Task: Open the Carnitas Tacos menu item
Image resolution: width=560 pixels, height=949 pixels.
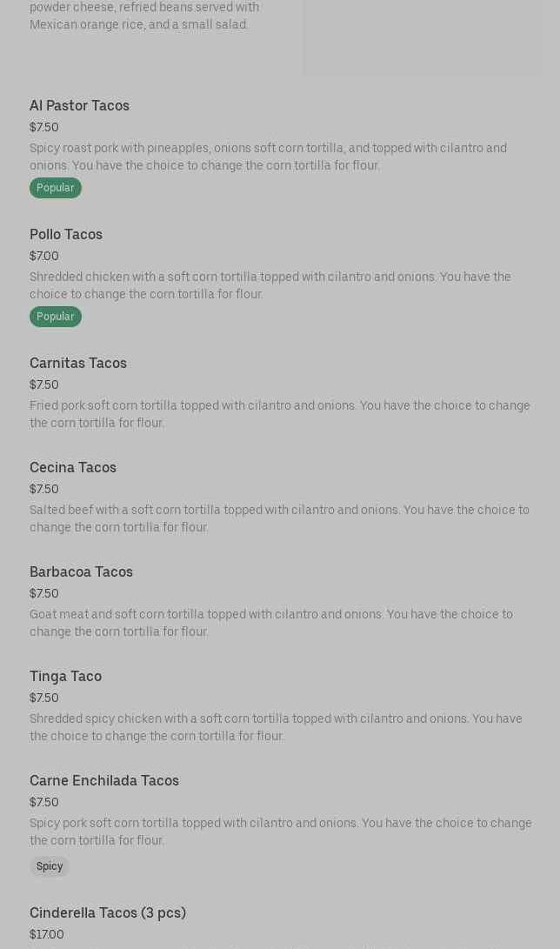Action: (x=78, y=364)
